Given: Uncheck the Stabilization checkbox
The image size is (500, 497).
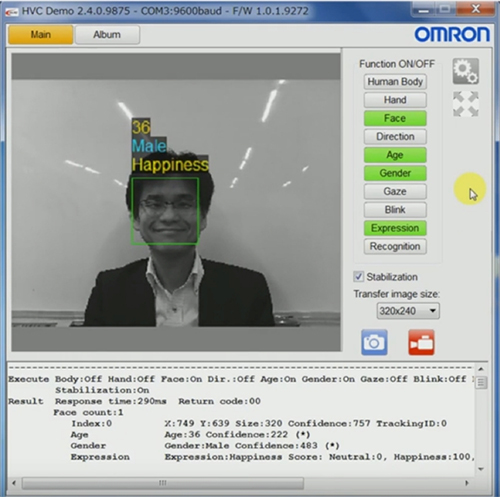Looking at the screenshot, I should (358, 277).
